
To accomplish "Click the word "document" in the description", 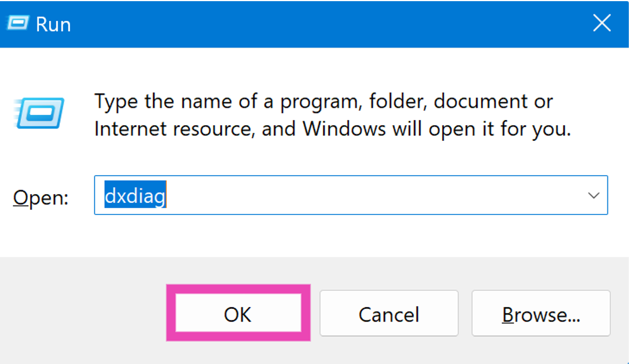I will (482, 102).
